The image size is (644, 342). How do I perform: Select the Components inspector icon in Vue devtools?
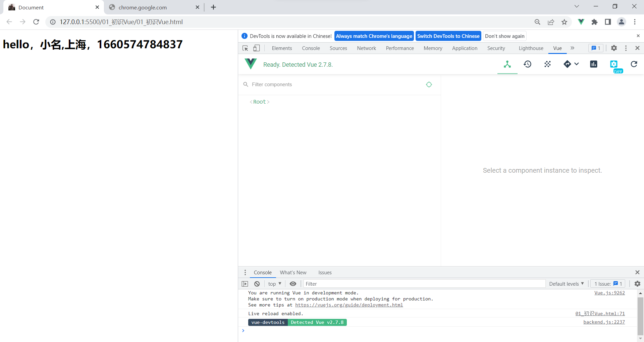tap(507, 64)
